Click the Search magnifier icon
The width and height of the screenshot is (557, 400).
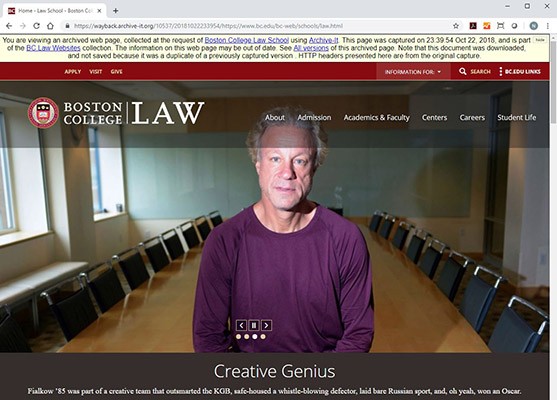[x=463, y=71]
